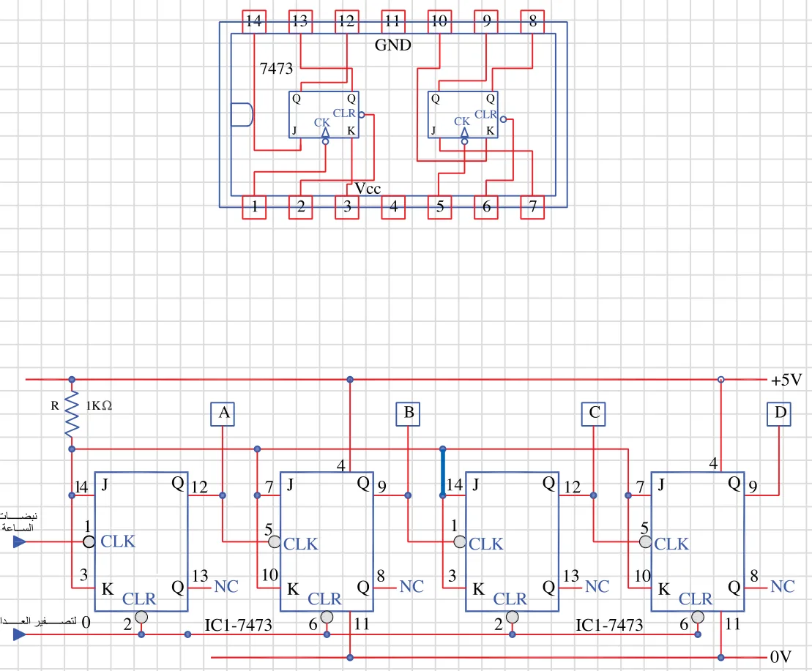Click red pin box 7 on the 7473 pinout
This screenshot has height=671, width=812.
click(532, 207)
